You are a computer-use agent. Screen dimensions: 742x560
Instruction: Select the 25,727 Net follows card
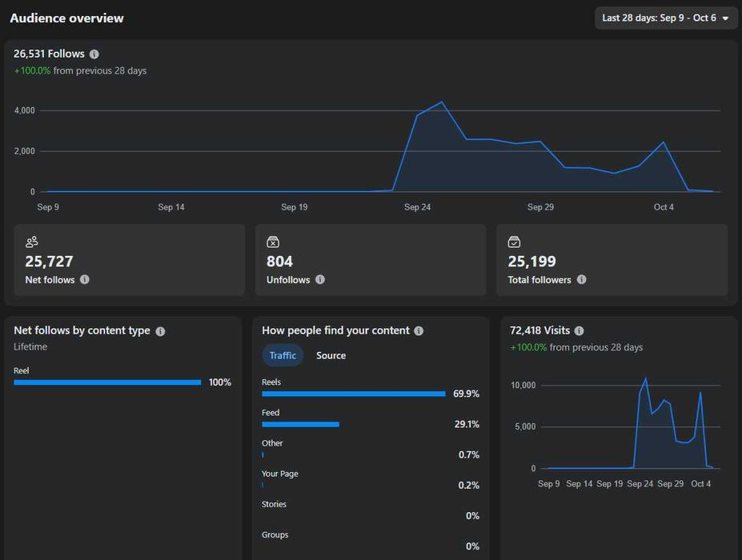(129, 260)
